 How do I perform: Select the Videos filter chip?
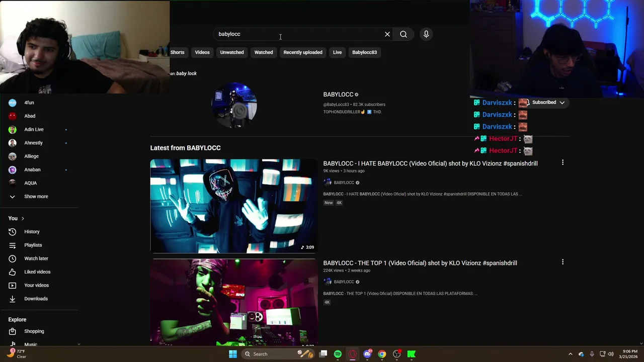click(x=202, y=52)
